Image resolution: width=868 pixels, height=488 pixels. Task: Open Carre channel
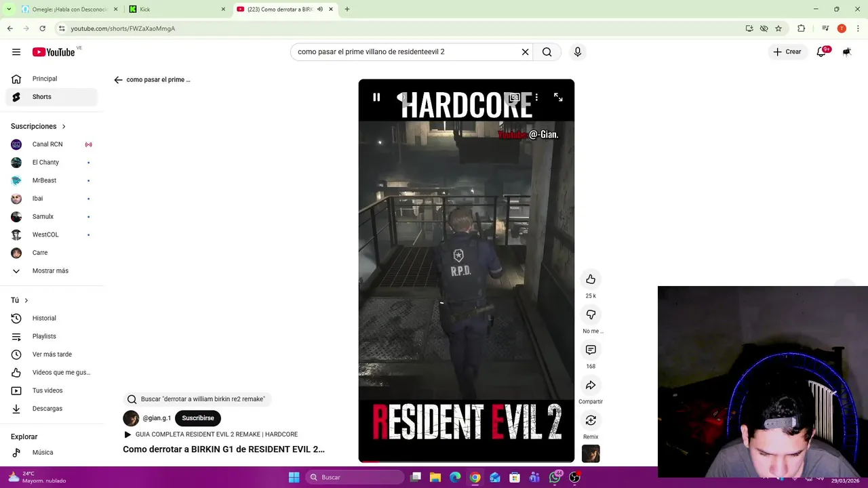coord(52,253)
